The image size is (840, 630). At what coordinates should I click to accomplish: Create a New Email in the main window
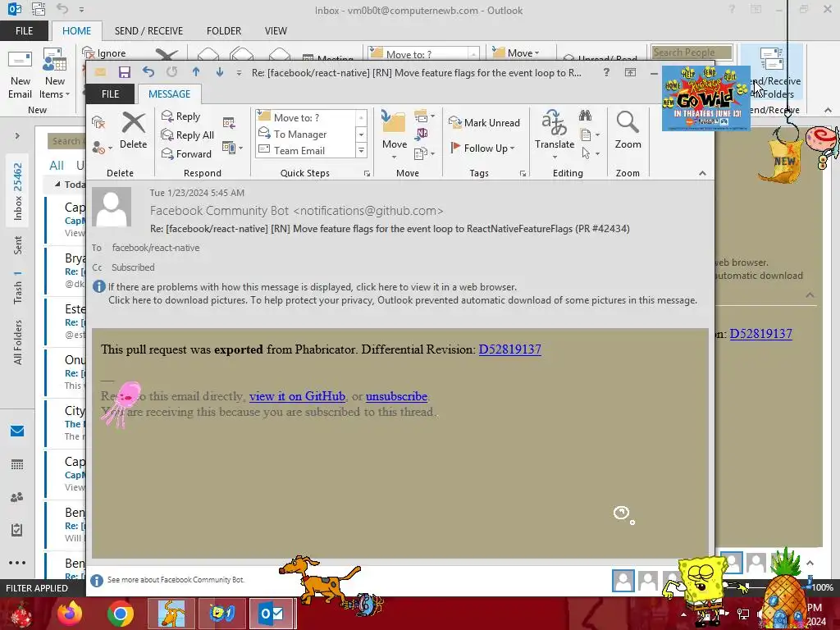tap(21, 73)
